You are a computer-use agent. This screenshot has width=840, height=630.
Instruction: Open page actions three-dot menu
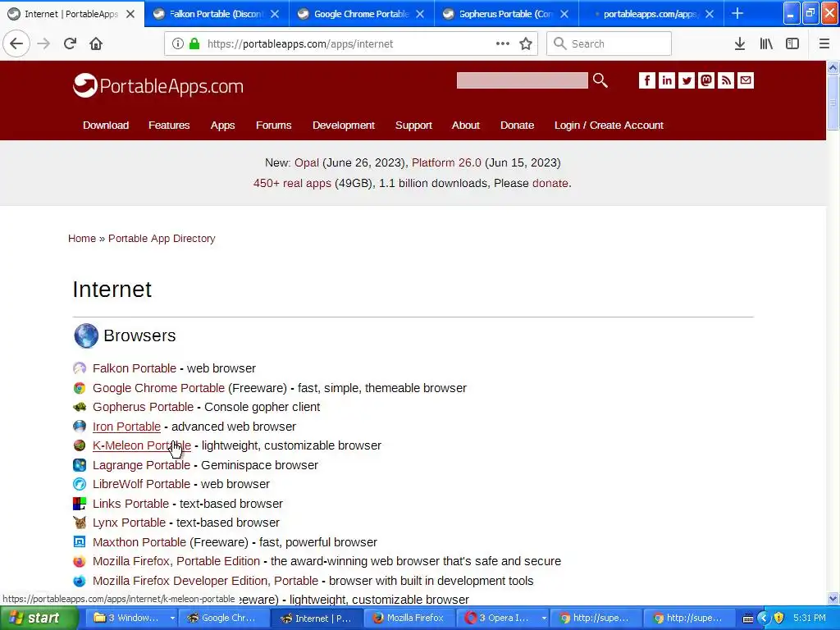[503, 43]
